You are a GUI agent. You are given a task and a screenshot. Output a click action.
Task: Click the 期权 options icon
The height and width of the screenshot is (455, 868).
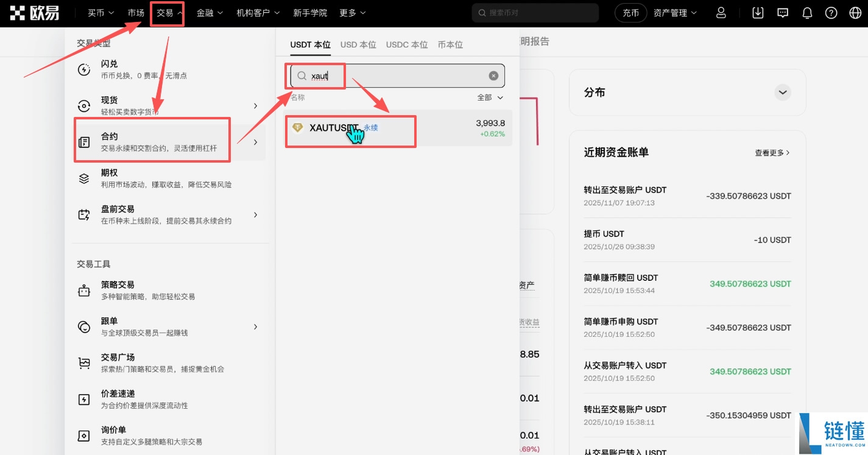click(84, 178)
